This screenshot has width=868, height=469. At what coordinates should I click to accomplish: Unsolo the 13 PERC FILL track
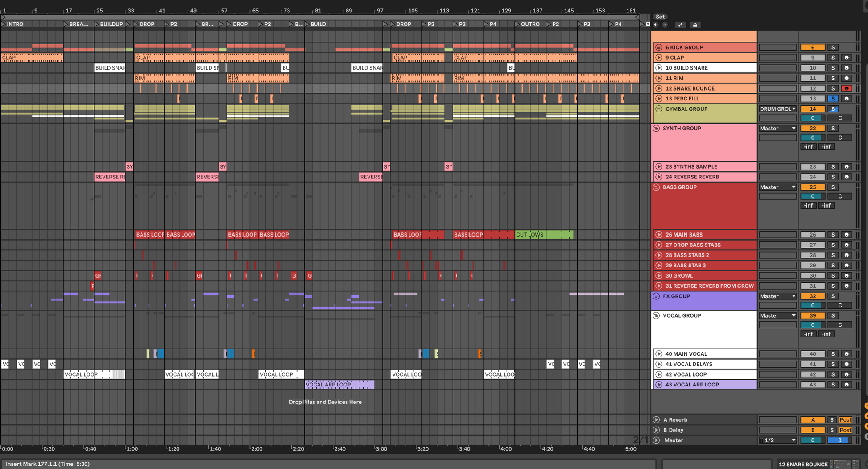pyautogui.click(x=832, y=99)
